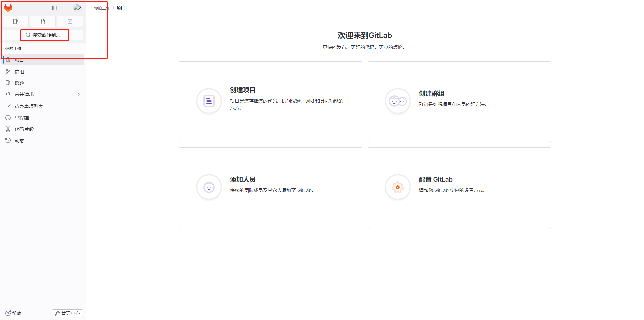Click the 配置 GitLab gear illustration icon
644x320 pixels.
coord(398,187)
